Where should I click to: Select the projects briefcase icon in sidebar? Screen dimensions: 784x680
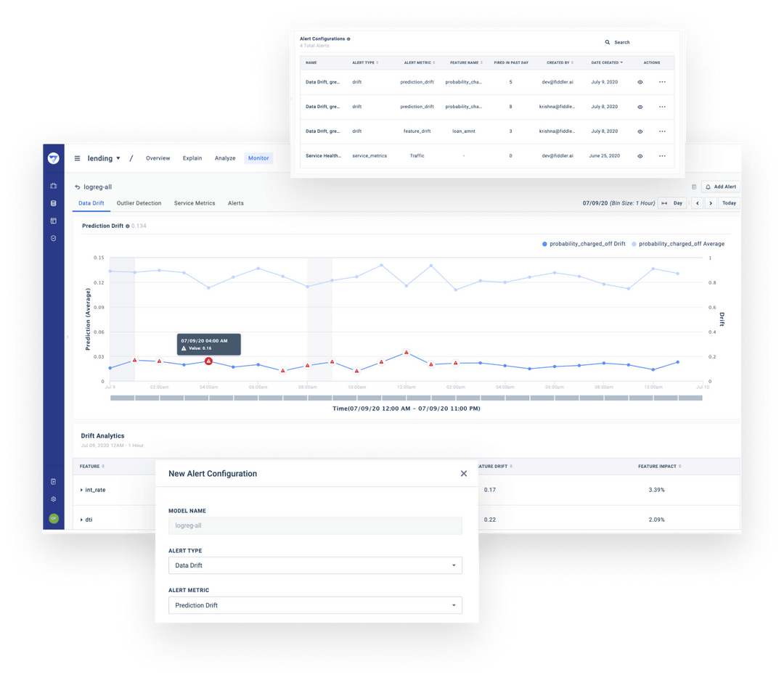53,186
